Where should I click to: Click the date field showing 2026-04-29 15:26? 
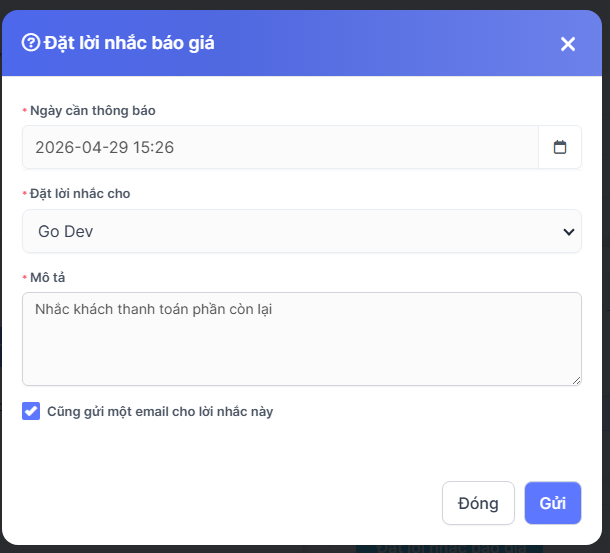280,147
